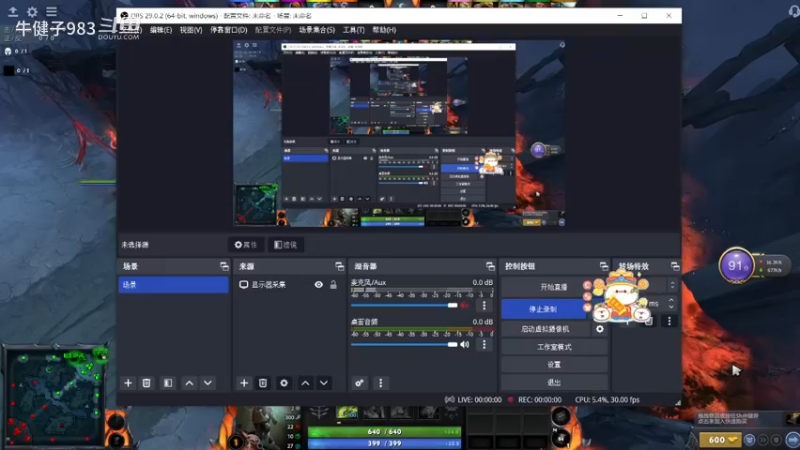Screen dimensions: 800x450
Task: Click the 开始直播 start streaming button
Action: [x=554, y=287]
